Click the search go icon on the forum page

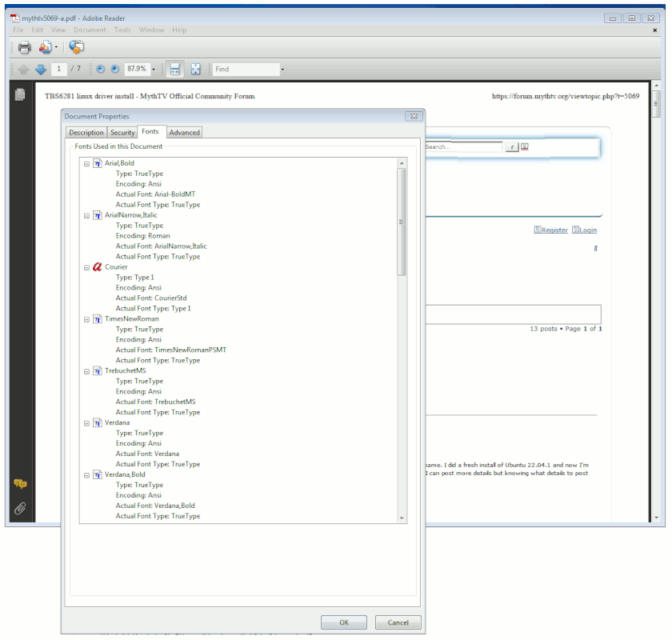(512, 147)
